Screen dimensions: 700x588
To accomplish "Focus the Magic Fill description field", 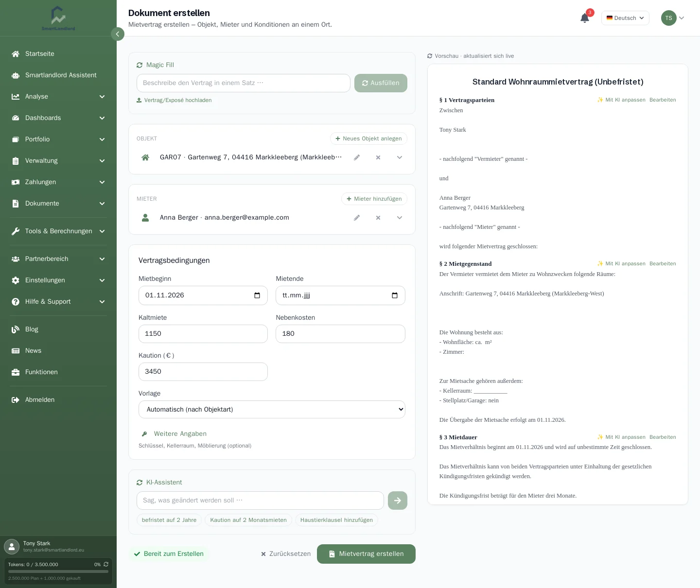I will pos(244,83).
